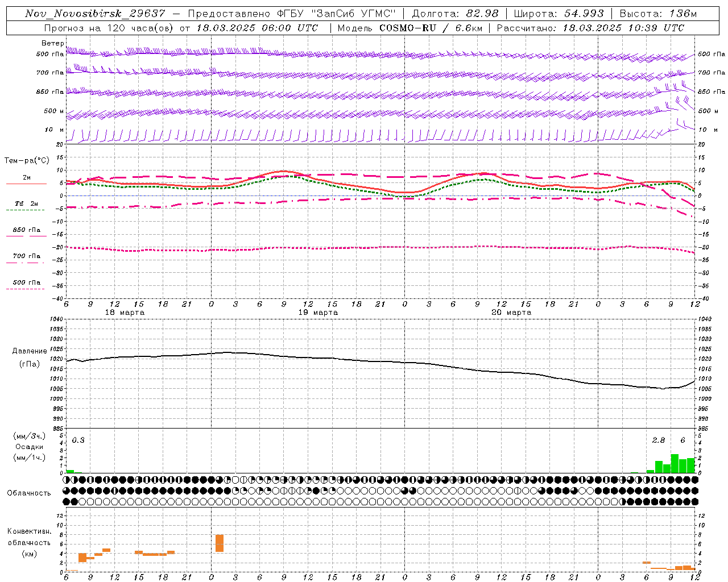Click the 0.3 precipitation total value
Image resolution: width=728 pixels, height=582 pixels.
click(x=78, y=440)
